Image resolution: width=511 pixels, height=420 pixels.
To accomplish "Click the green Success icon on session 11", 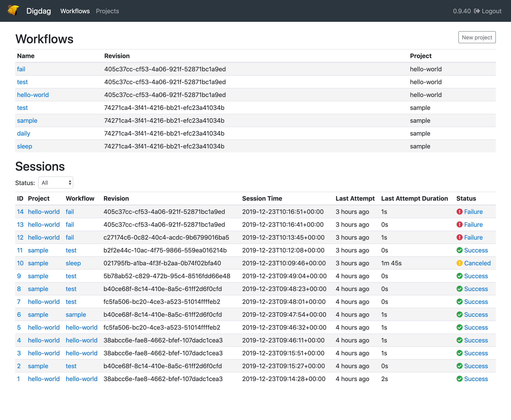I will tap(460, 250).
